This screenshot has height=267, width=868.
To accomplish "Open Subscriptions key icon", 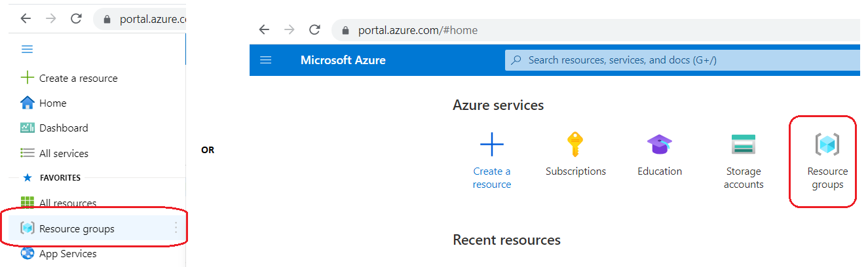I will pyautogui.click(x=575, y=144).
